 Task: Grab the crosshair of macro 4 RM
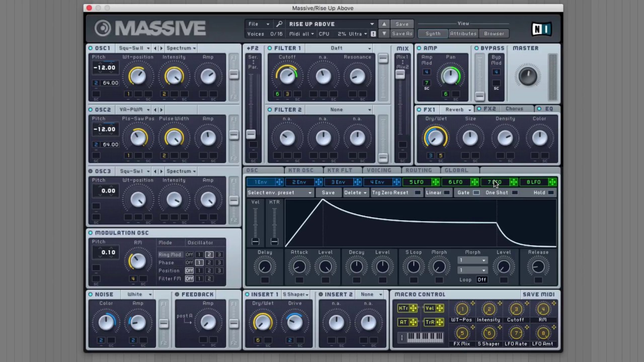553,304
